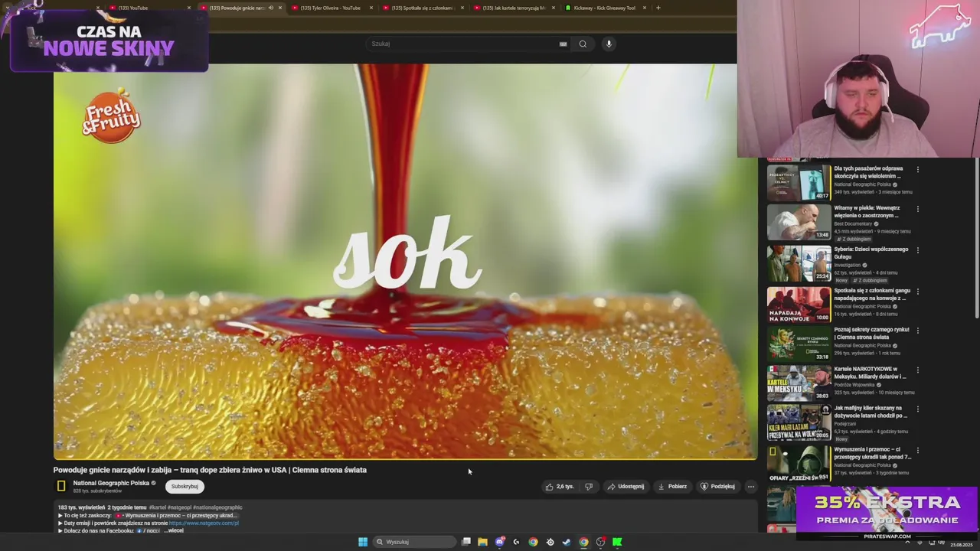Open thumbnail of 'Kartele w Meksyku' video

[x=799, y=383]
